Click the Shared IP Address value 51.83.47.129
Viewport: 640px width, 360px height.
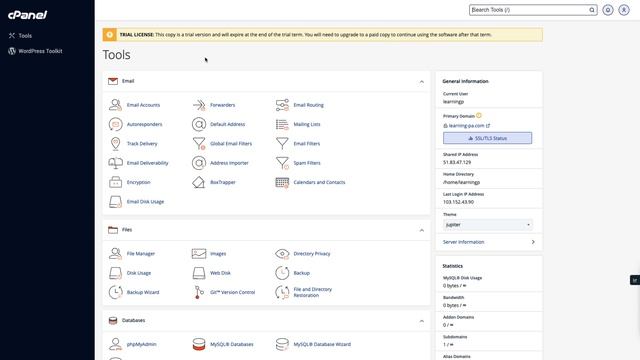point(457,162)
